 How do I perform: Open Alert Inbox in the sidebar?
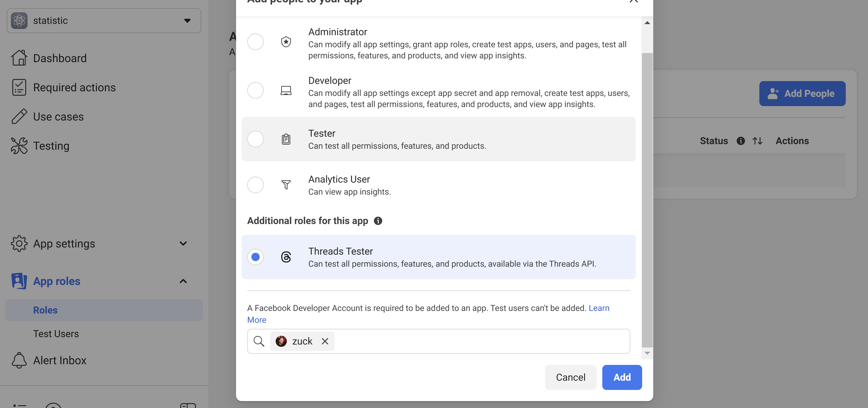(x=60, y=361)
